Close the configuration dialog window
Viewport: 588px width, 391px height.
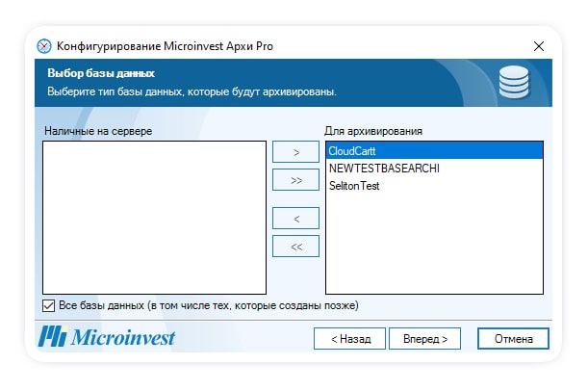coord(538,46)
